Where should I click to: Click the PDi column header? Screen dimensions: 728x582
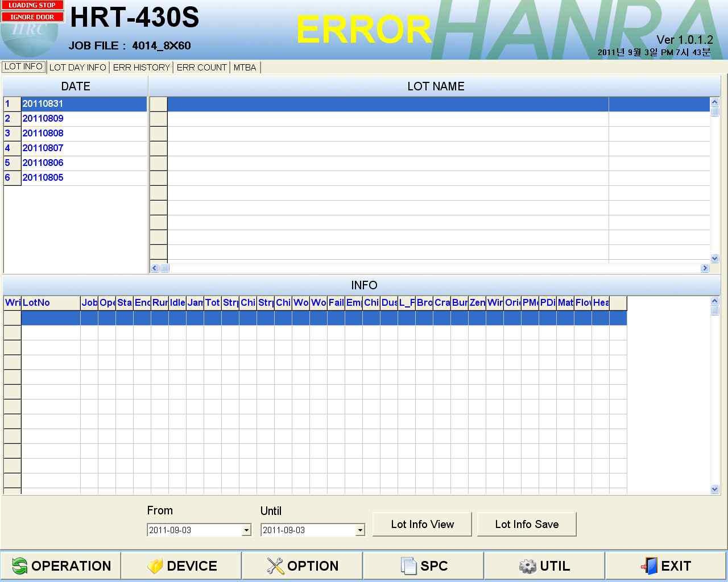(x=548, y=303)
